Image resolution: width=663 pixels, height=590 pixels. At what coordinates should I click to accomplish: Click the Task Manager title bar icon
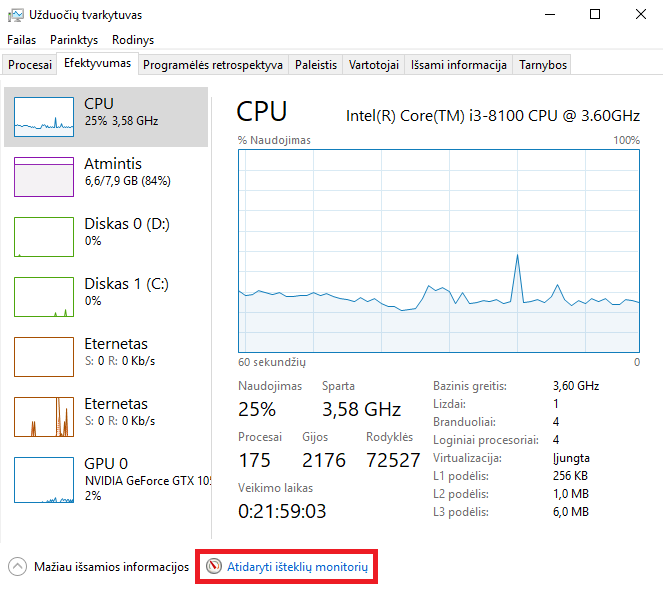pyautogui.click(x=16, y=15)
